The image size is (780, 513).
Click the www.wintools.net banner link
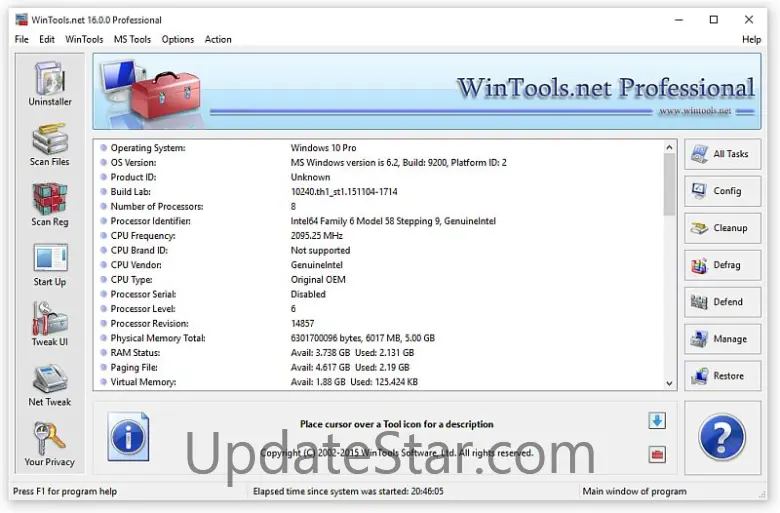point(695,111)
